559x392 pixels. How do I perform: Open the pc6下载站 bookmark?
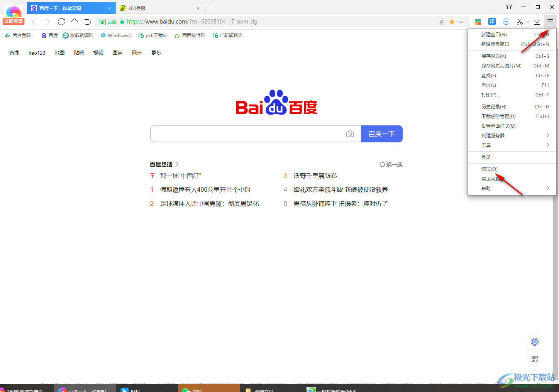coord(153,35)
